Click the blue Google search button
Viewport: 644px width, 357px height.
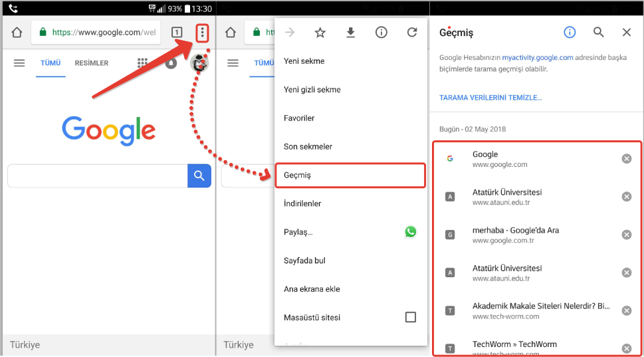tap(199, 176)
